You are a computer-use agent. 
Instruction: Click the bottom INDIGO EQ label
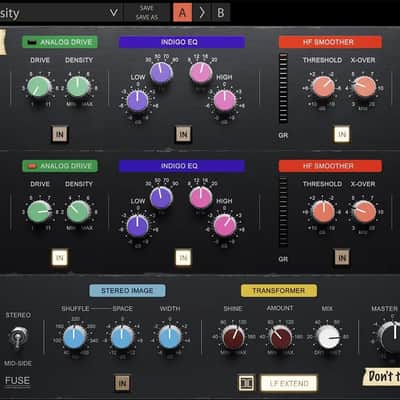pos(182,166)
